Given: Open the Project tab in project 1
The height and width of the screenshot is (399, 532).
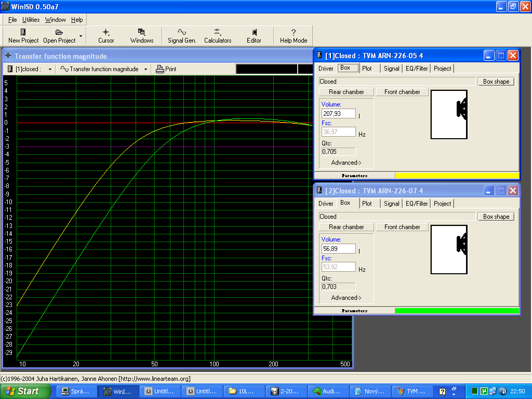Looking at the screenshot, I should pos(443,69).
